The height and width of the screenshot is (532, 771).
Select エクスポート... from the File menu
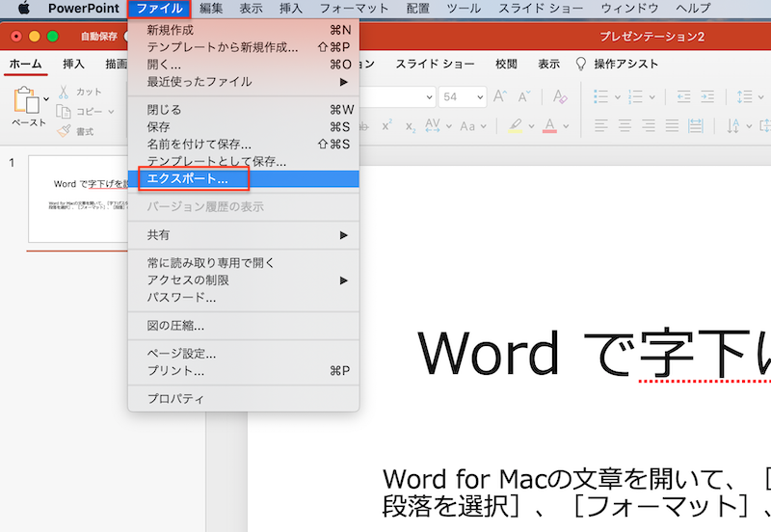pos(244,178)
